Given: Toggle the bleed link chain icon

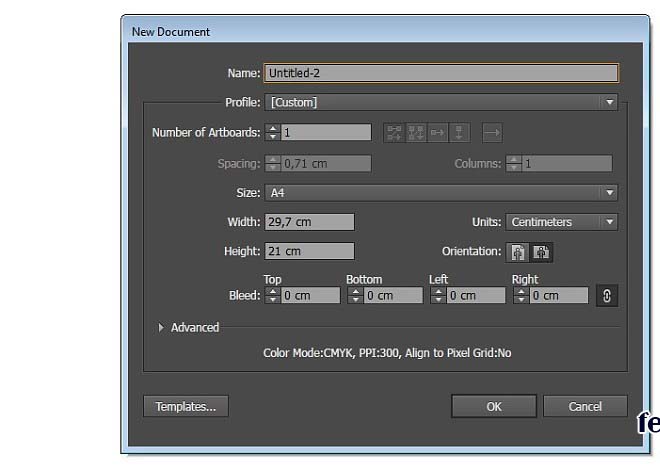Looking at the screenshot, I should pos(607,295).
